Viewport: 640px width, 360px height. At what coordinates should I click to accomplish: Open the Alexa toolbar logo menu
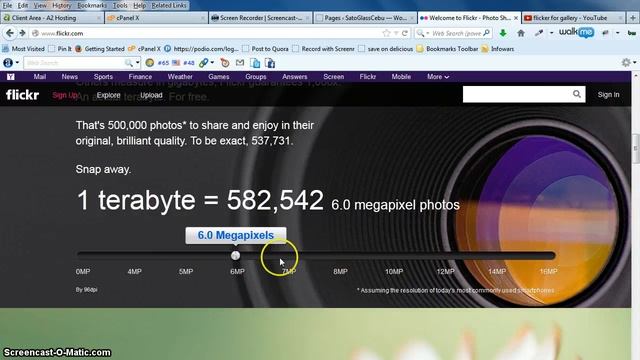click(x=8, y=63)
